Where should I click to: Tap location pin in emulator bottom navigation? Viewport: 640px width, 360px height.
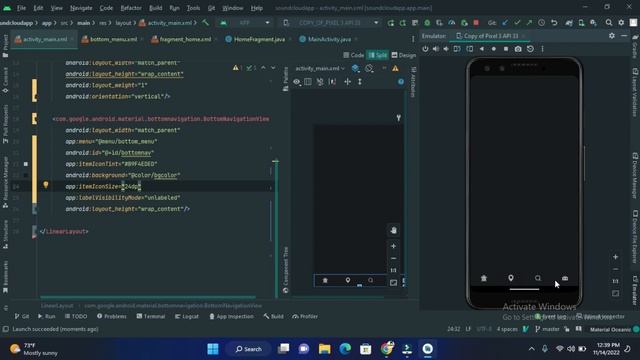click(511, 278)
